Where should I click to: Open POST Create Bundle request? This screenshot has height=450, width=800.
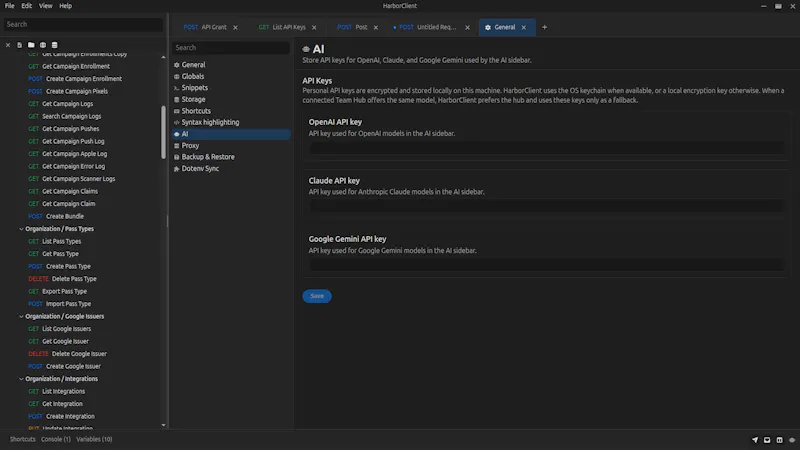tap(56, 216)
